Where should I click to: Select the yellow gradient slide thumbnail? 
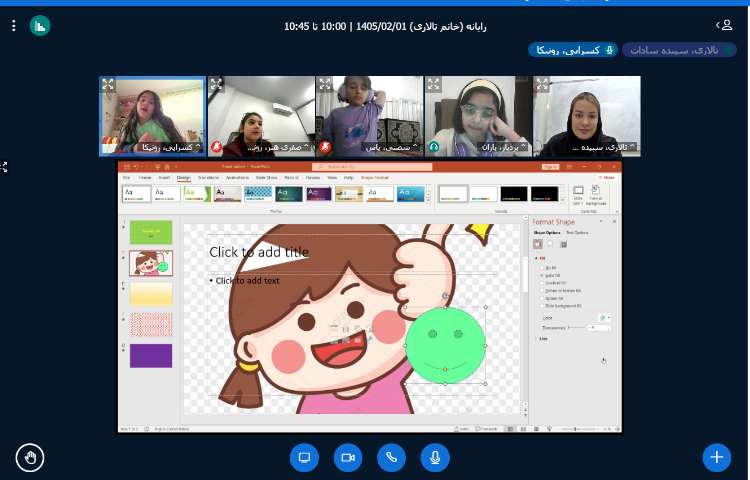click(x=151, y=294)
